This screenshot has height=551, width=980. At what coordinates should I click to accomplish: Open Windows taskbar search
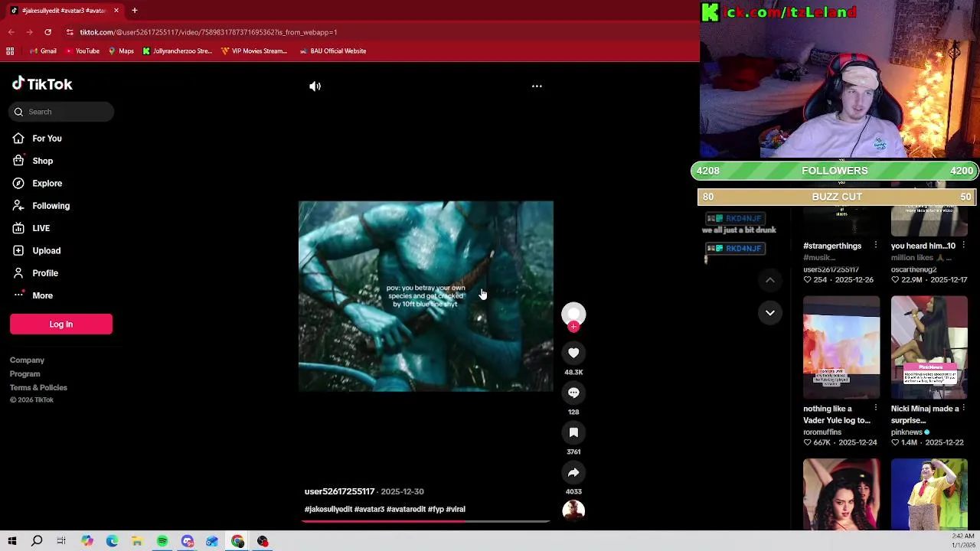point(37,542)
